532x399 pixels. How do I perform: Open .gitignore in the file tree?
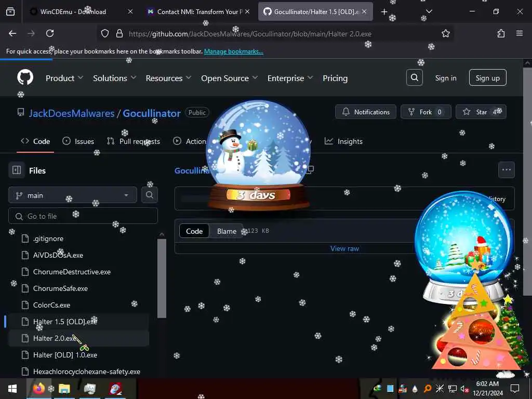(48, 238)
